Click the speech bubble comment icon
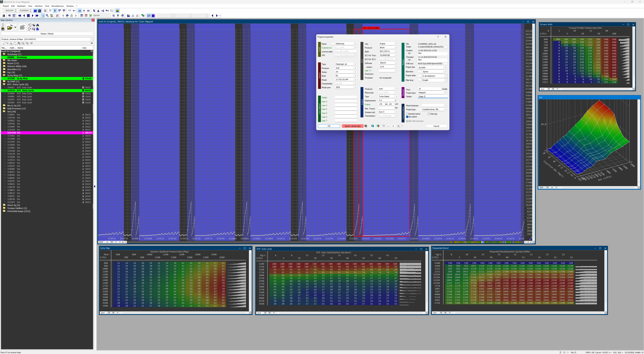The height and width of the screenshot is (354, 644). coord(383,126)
